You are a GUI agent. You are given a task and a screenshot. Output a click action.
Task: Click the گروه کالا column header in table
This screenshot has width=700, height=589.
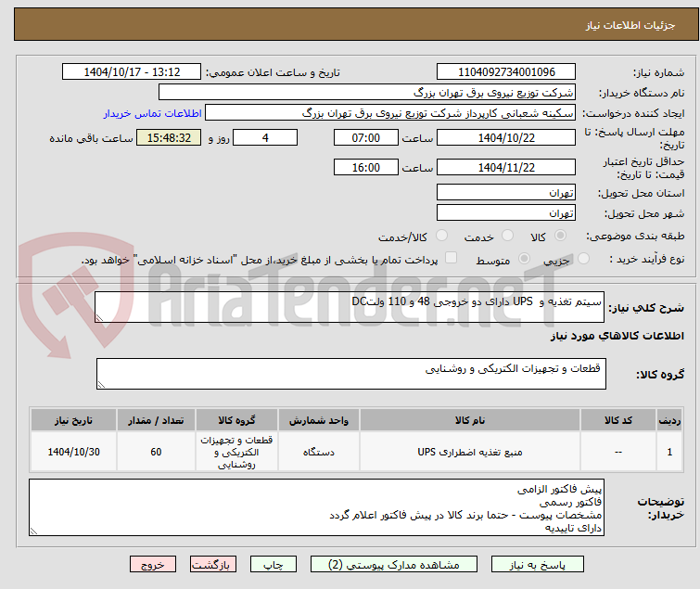coord(236,421)
